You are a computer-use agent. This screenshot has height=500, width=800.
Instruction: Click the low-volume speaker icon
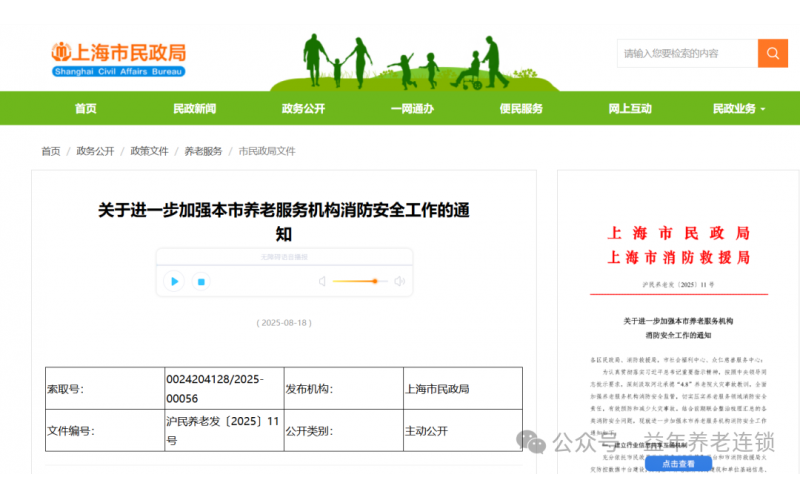(322, 281)
